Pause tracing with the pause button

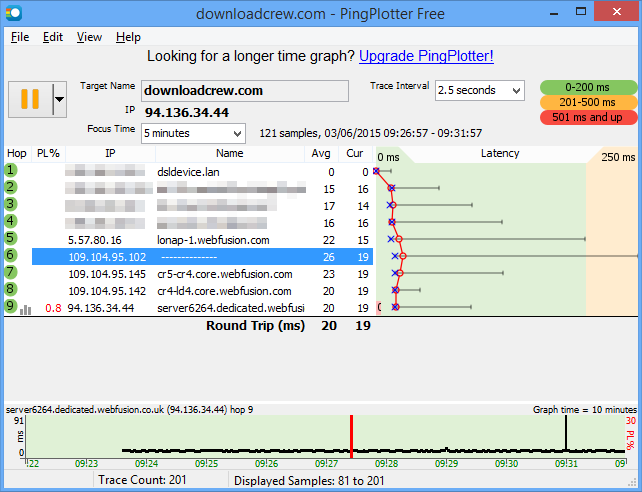click(x=30, y=99)
